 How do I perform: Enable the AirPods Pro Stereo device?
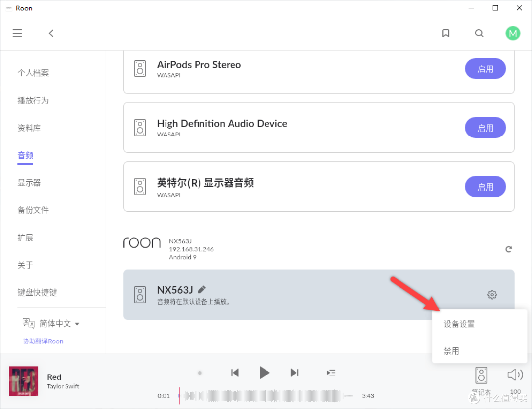pos(485,69)
